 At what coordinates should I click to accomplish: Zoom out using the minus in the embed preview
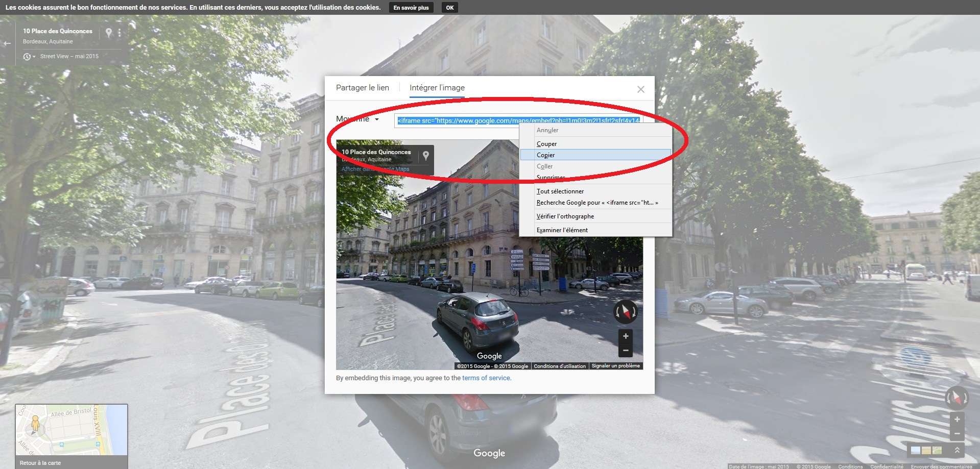coord(626,350)
